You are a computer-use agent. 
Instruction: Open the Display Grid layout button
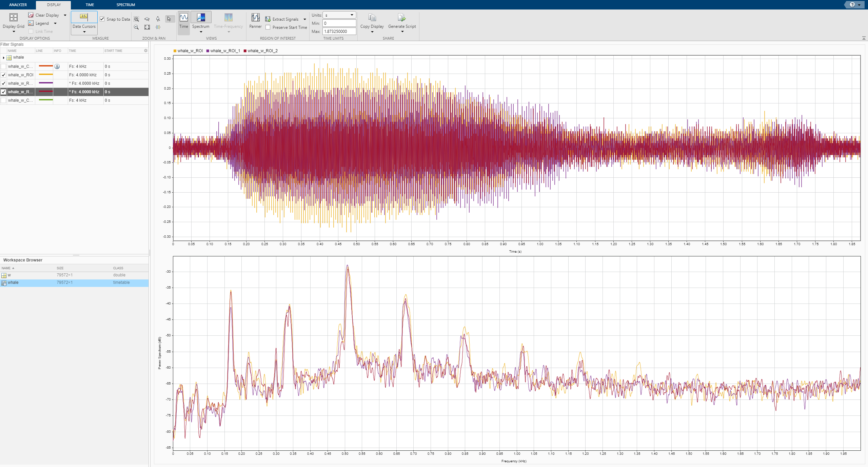[x=13, y=18]
